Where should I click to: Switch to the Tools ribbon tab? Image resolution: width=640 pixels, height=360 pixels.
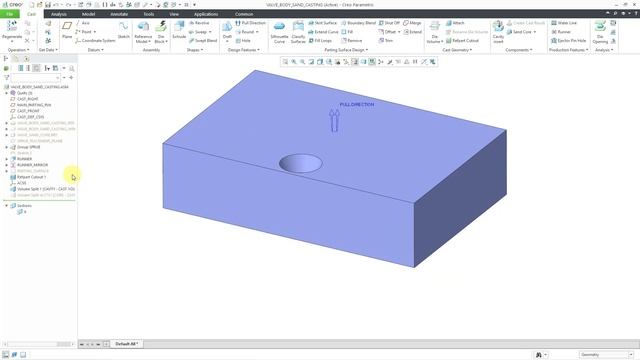tap(149, 14)
